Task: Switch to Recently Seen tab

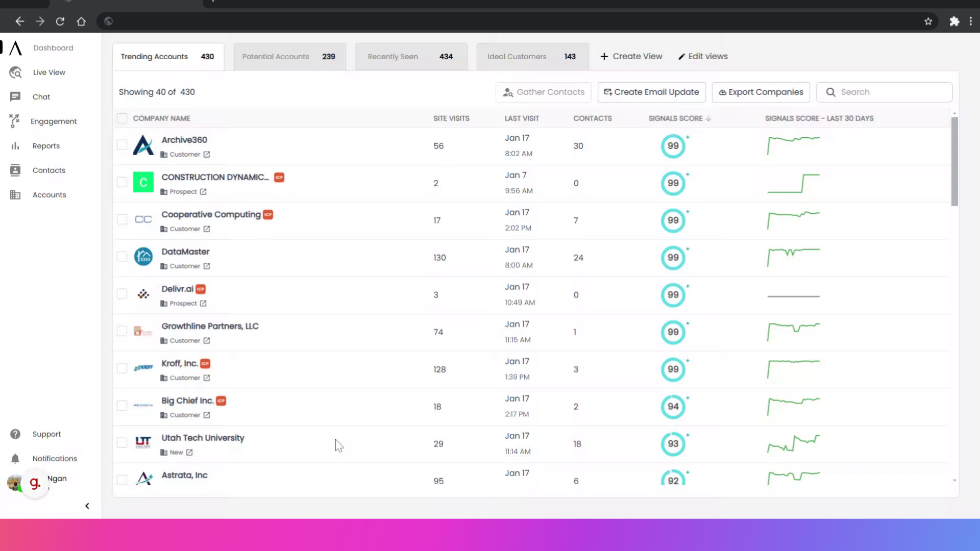Action: coord(411,57)
